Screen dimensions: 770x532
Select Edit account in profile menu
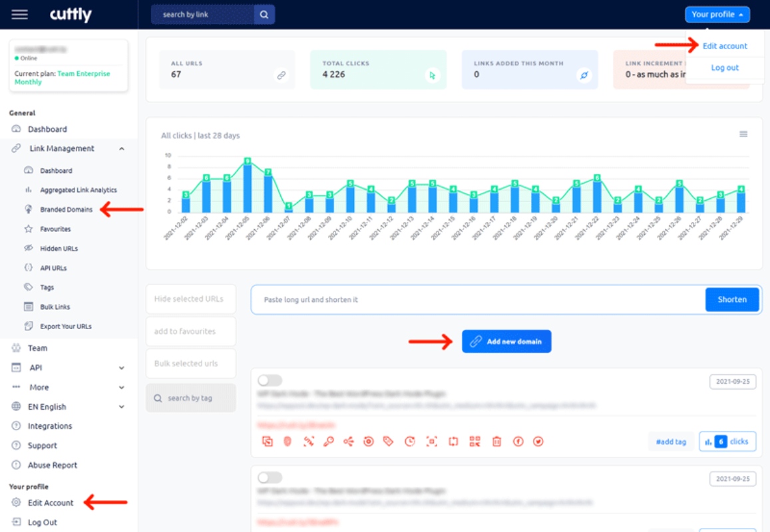point(724,46)
